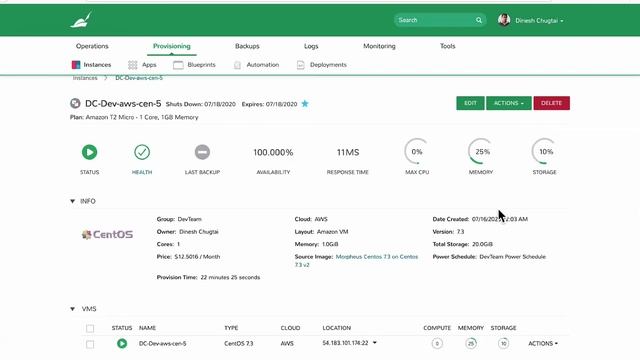Click the CentOS logo
The image size is (640, 360).
click(107, 234)
